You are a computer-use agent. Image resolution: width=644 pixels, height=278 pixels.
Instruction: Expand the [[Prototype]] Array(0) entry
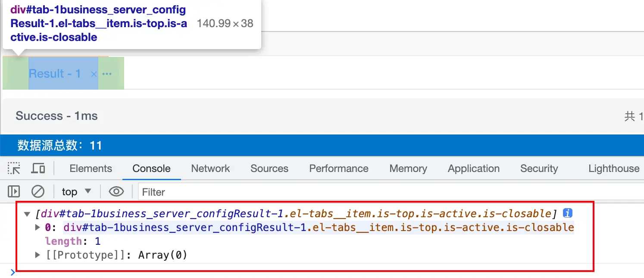(x=38, y=255)
